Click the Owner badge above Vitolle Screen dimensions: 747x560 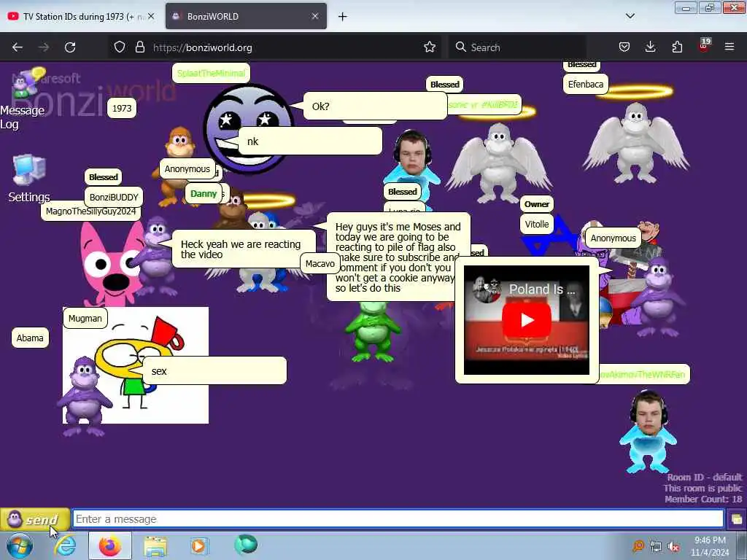(537, 204)
